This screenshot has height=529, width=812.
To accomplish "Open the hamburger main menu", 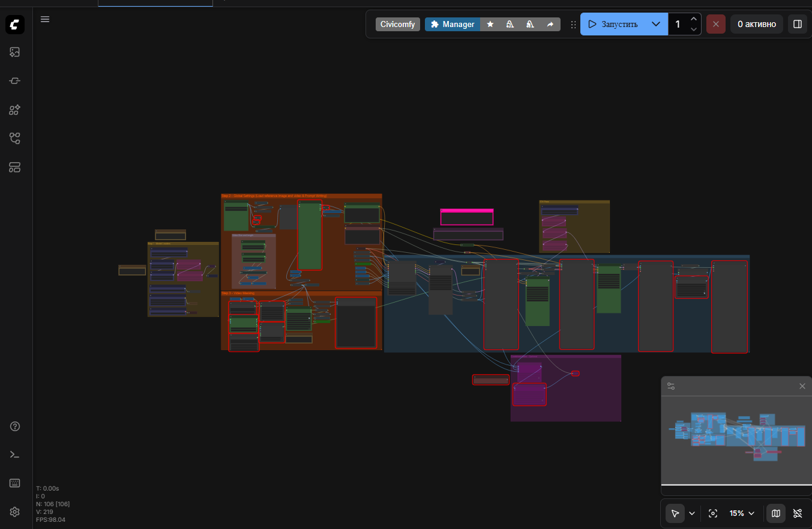I will pos(45,19).
